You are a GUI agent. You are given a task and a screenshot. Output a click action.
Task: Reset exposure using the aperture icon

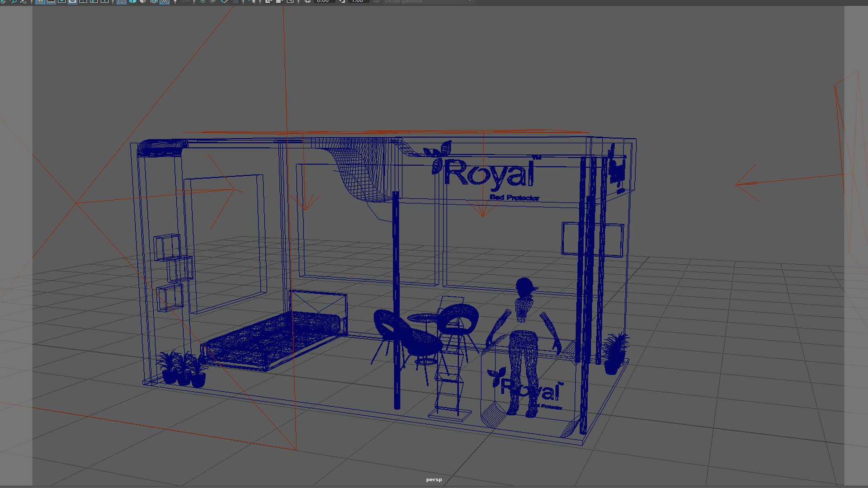[308, 1]
